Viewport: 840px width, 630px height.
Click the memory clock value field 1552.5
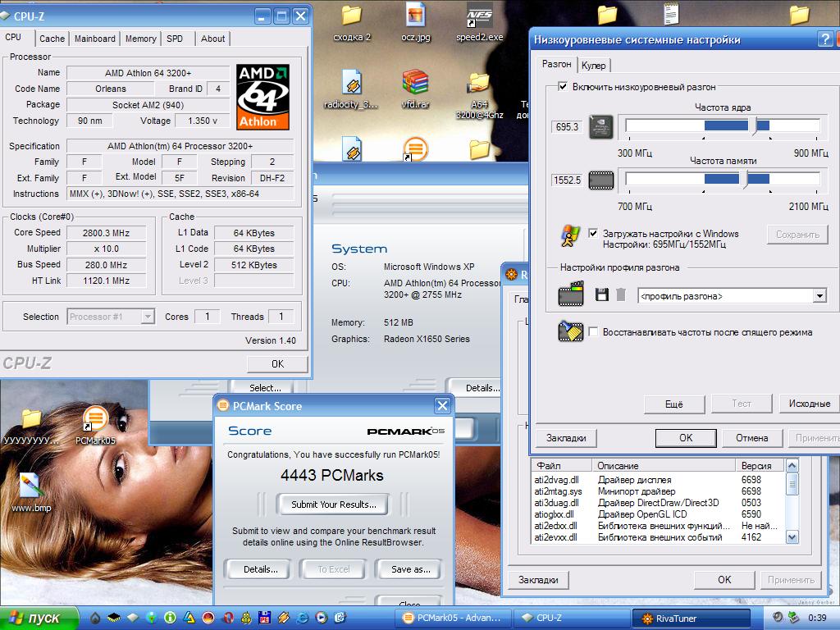[567, 180]
